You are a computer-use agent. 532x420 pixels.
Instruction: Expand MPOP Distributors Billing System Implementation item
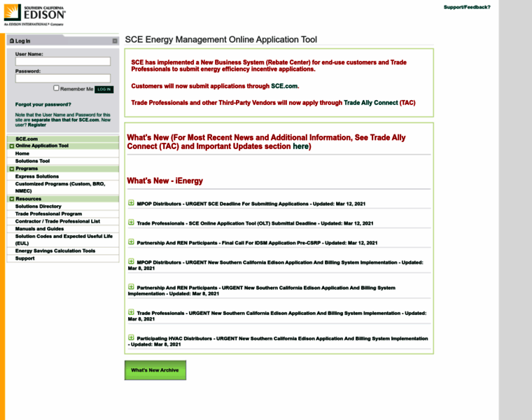[x=131, y=261]
